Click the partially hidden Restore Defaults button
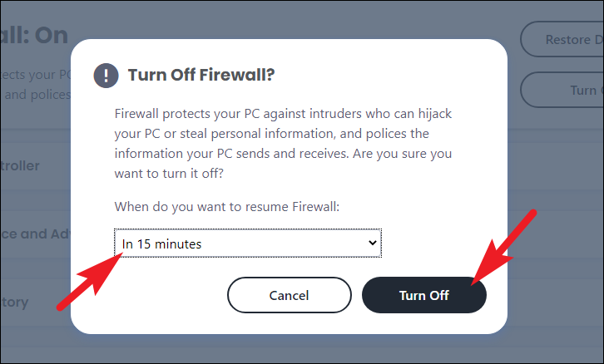The image size is (604, 364). pos(562,39)
